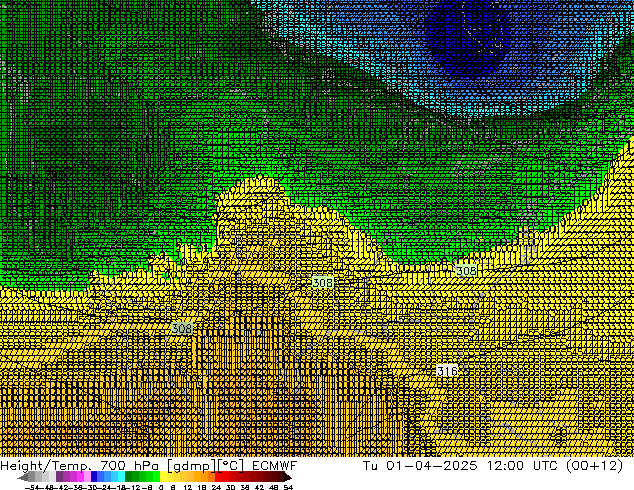Viewport: 634px width, 490px height.
Task: Click the '12:00 UTC' time text
Action: 522,466
